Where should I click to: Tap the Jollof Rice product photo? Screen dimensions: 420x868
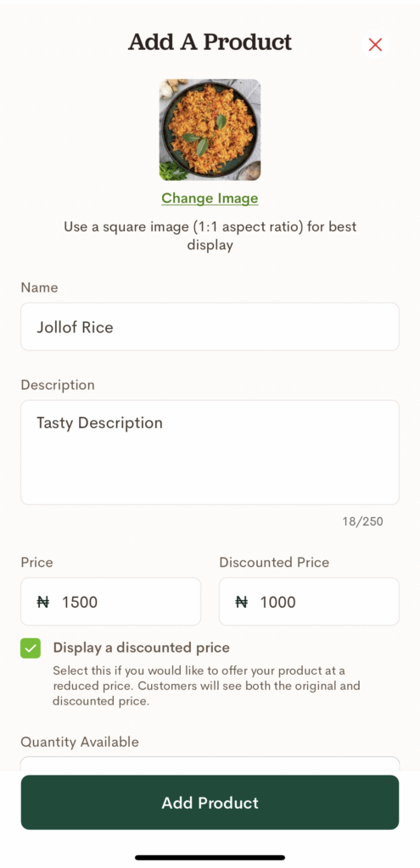pos(210,130)
